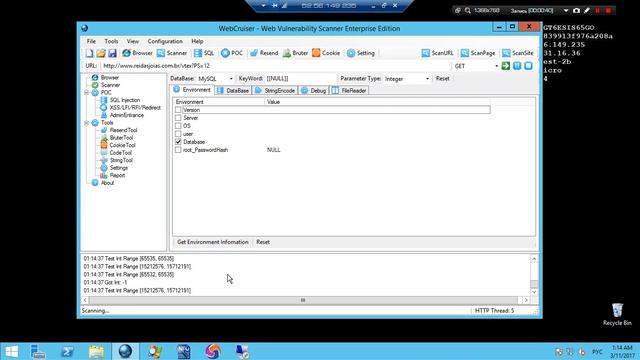
Task: Click the New file toolbar icon
Action: 89,53
